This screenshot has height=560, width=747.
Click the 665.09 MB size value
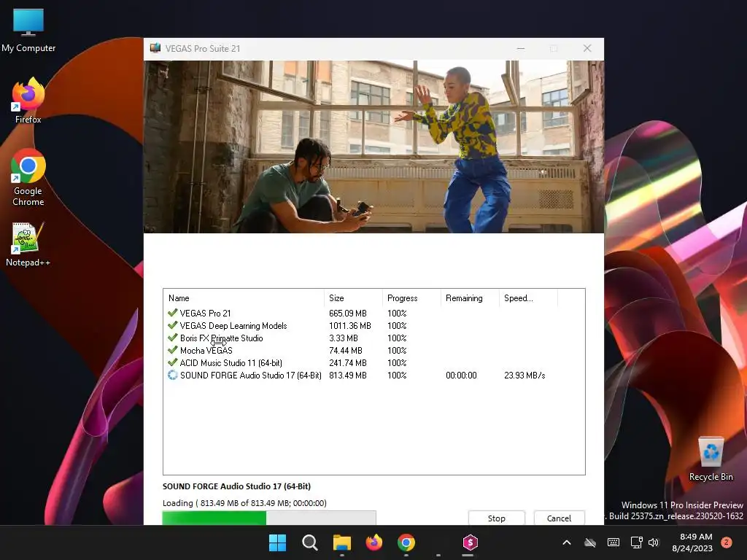click(x=348, y=314)
